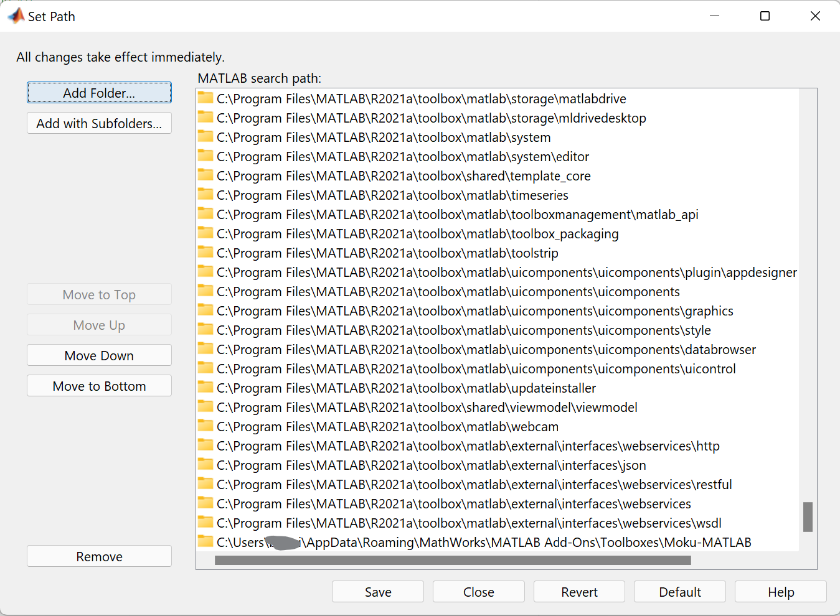Image resolution: width=840 pixels, height=616 pixels.
Task: Click folder icon of webservices\http row
Action: (205, 445)
